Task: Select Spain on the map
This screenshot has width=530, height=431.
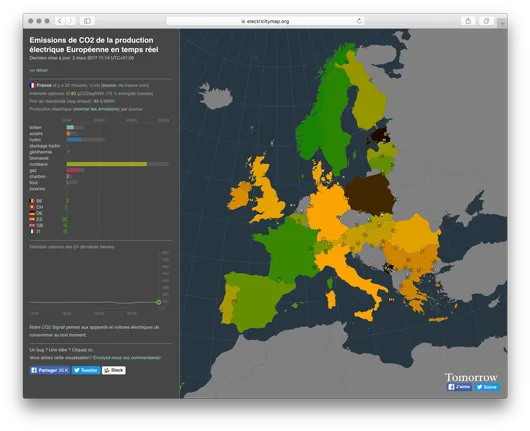Action: coord(260,301)
